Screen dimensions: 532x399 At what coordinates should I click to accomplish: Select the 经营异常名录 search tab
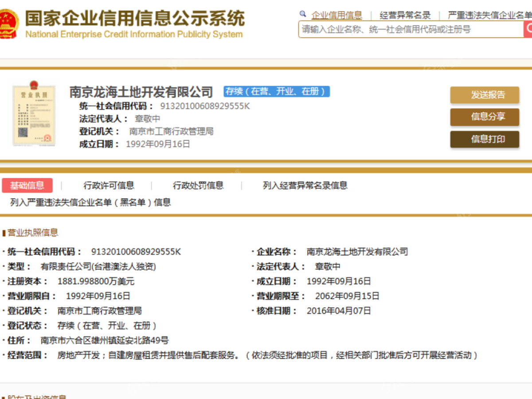405,15
